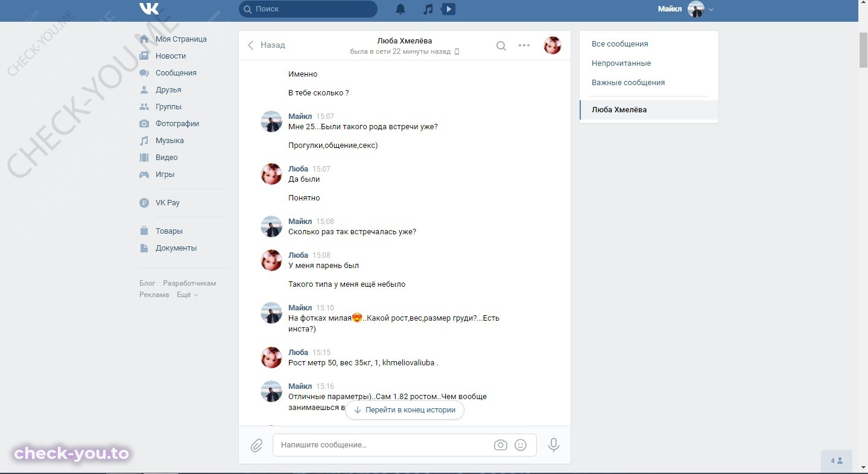Screen dimensions: 868x474
Task: Expand the Ещё footer menu
Action: (187, 295)
